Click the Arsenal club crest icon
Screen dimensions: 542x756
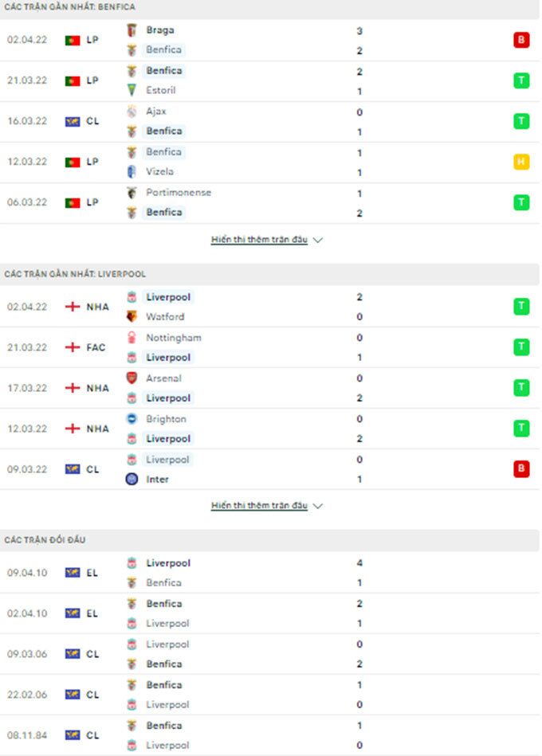coord(132,378)
